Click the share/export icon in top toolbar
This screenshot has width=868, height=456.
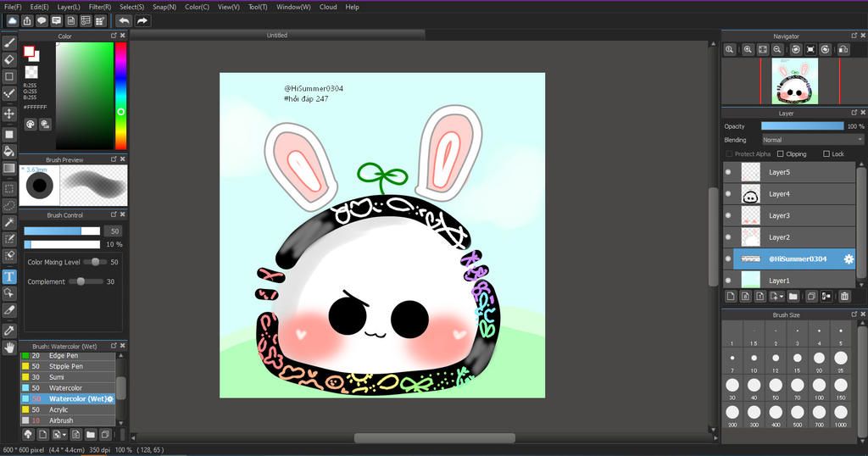click(x=26, y=21)
